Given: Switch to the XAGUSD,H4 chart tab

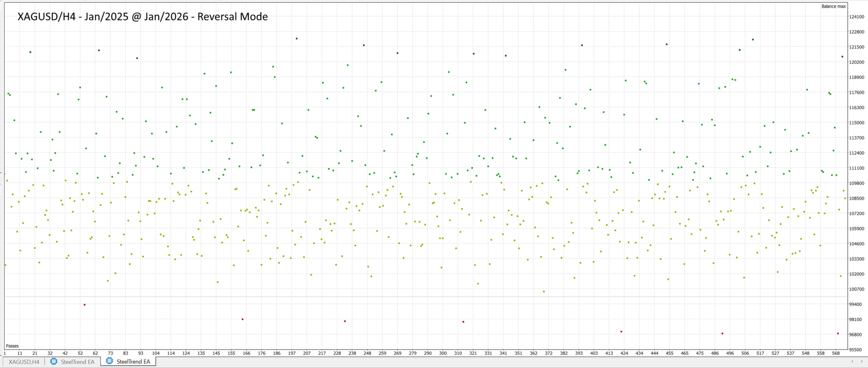Looking at the screenshot, I should (x=24, y=362).
